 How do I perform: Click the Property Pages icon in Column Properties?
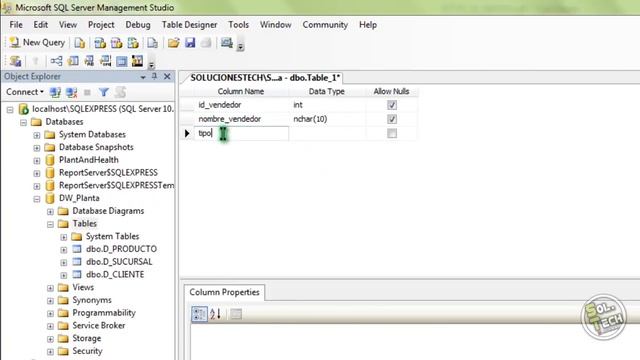236,314
